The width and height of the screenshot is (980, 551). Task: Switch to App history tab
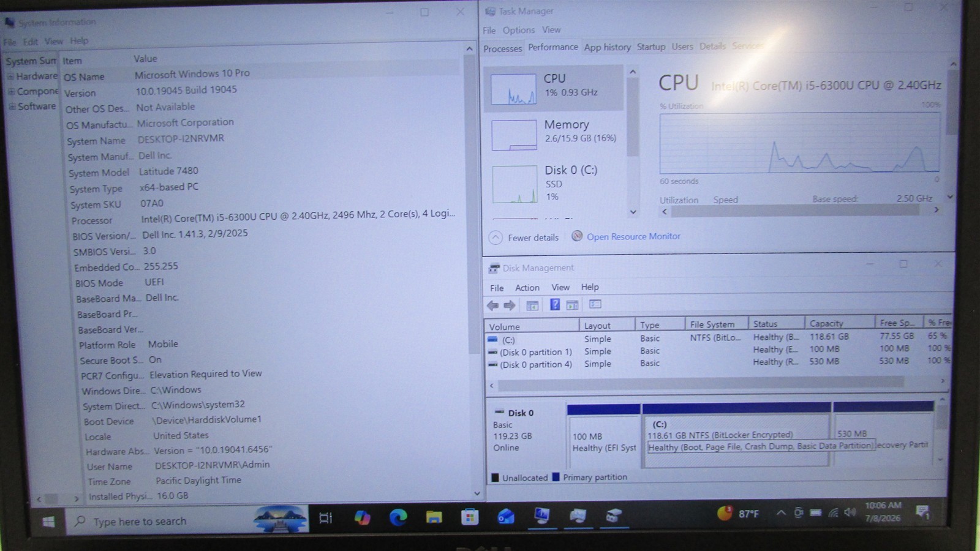[607, 47]
